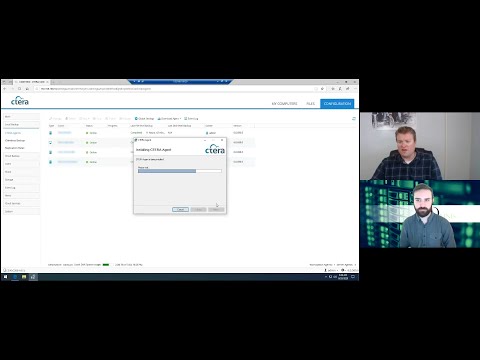Image resolution: width=480 pixels, height=360 pixels.
Task: Click the installer's progress bar
Action: coord(180,171)
